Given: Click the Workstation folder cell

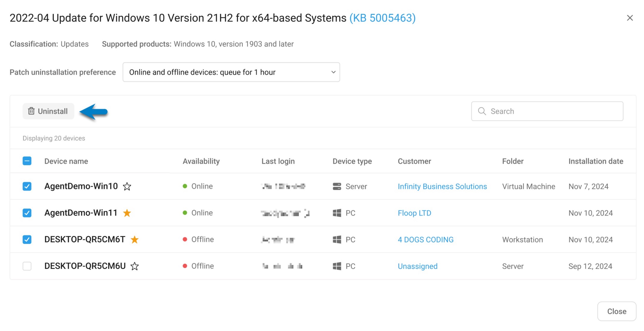Looking at the screenshot, I should [x=522, y=240].
